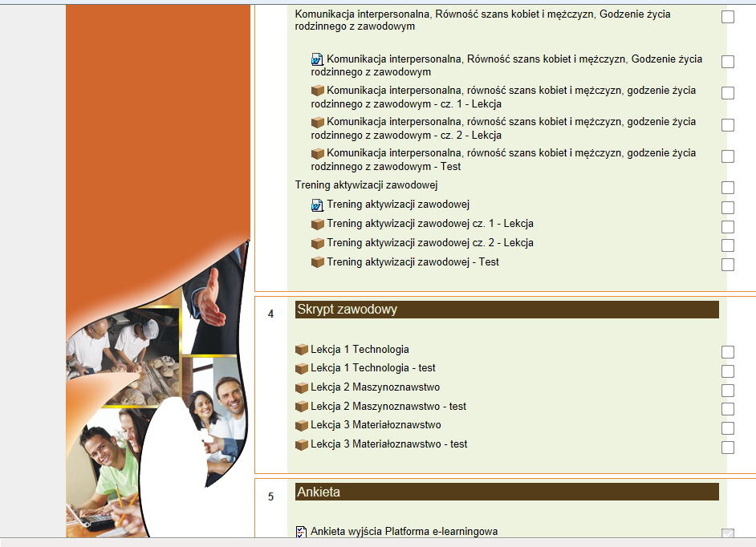Click package icon for Komunikacja interpersonalna - Test
The width and height of the screenshot is (756, 547).
click(x=317, y=153)
